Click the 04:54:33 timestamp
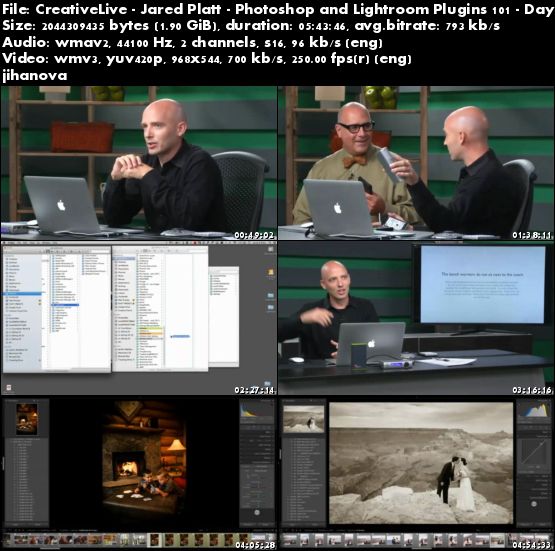Image resolution: width=555 pixels, height=551 pixels. tap(533, 545)
